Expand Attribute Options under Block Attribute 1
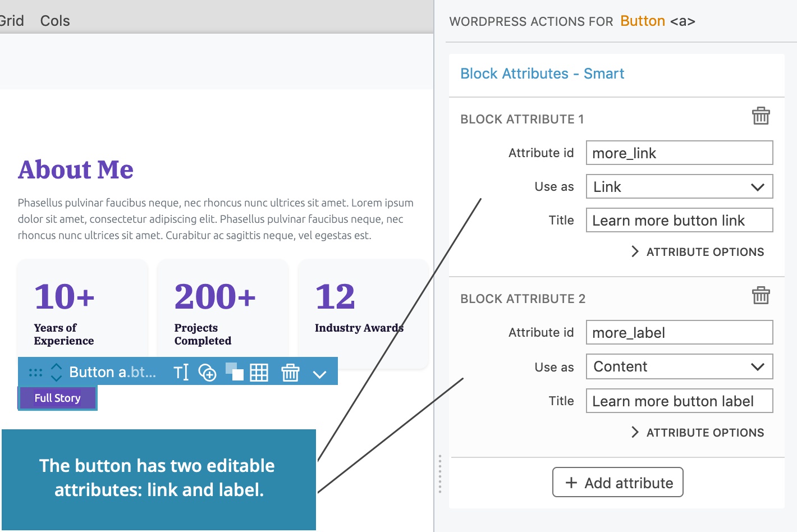This screenshot has height=532, width=797. pos(698,252)
